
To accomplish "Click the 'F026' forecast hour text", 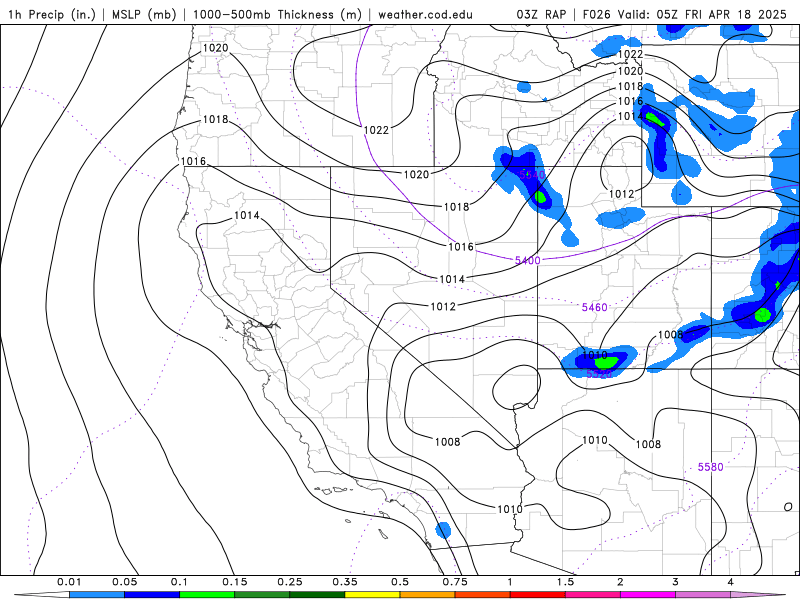I will click(596, 14).
